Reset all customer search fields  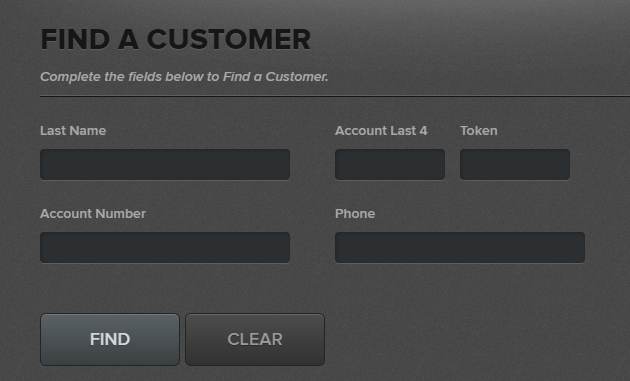[x=255, y=340]
